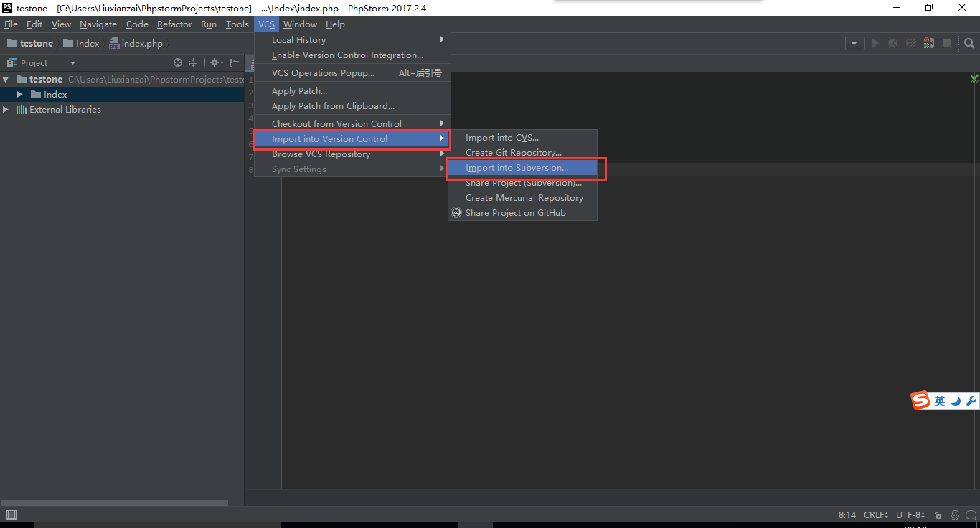Viewport: 980px width, 528px height.
Task: Choose Import into CVS
Action: tap(522, 138)
